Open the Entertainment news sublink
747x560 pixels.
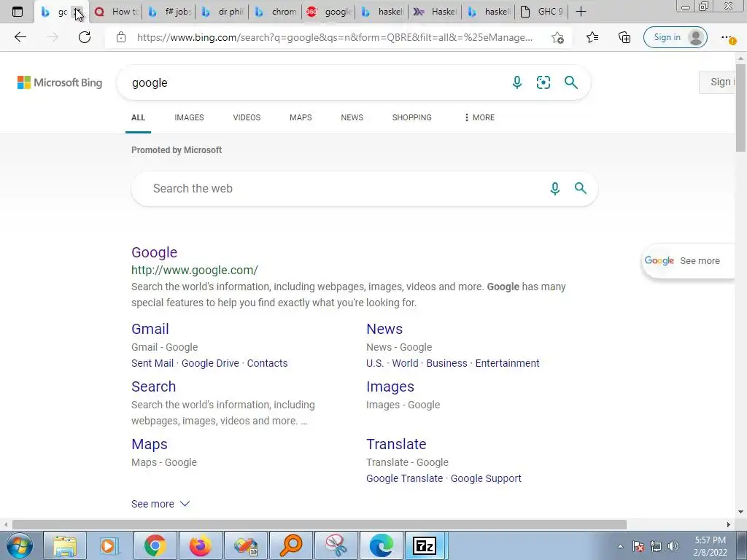coord(508,363)
